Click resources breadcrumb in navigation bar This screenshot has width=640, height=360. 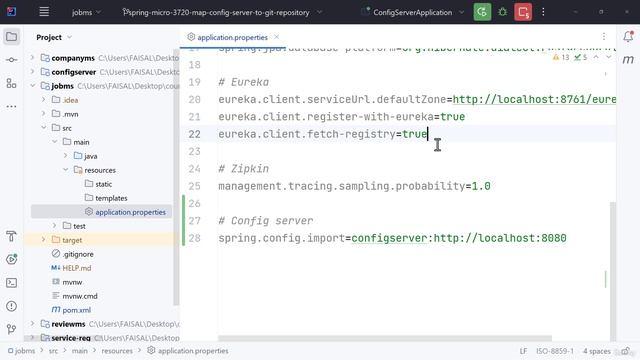[117, 351]
